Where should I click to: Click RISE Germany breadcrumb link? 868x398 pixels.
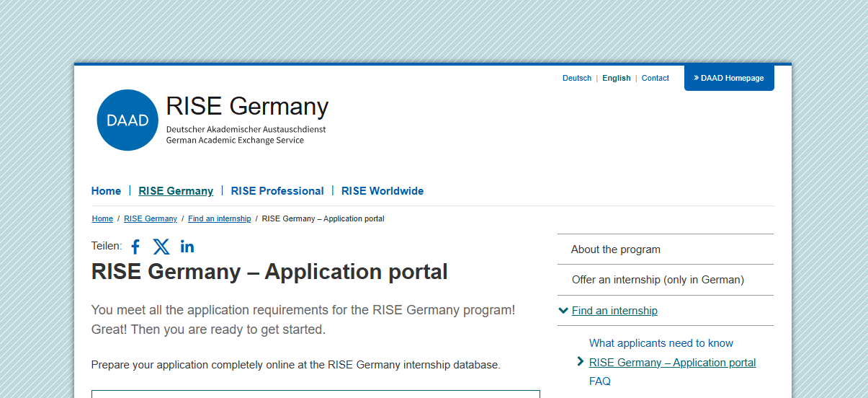(151, 218)
